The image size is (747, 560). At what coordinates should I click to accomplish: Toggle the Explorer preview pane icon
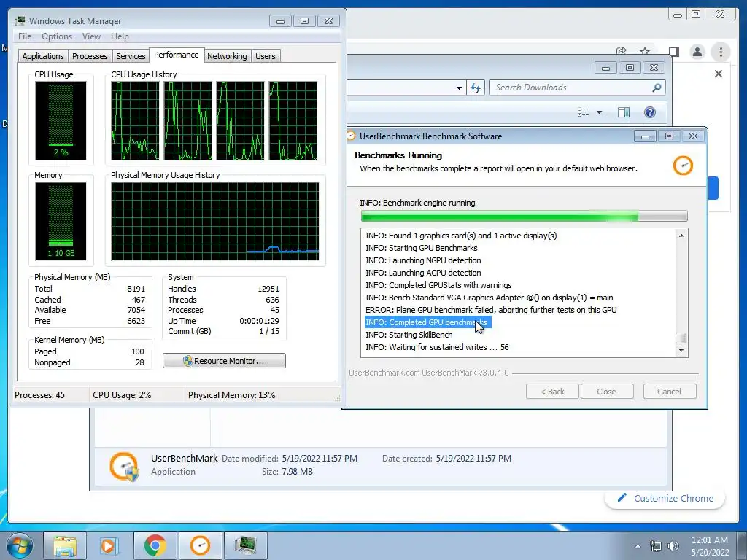click(624, 112)
